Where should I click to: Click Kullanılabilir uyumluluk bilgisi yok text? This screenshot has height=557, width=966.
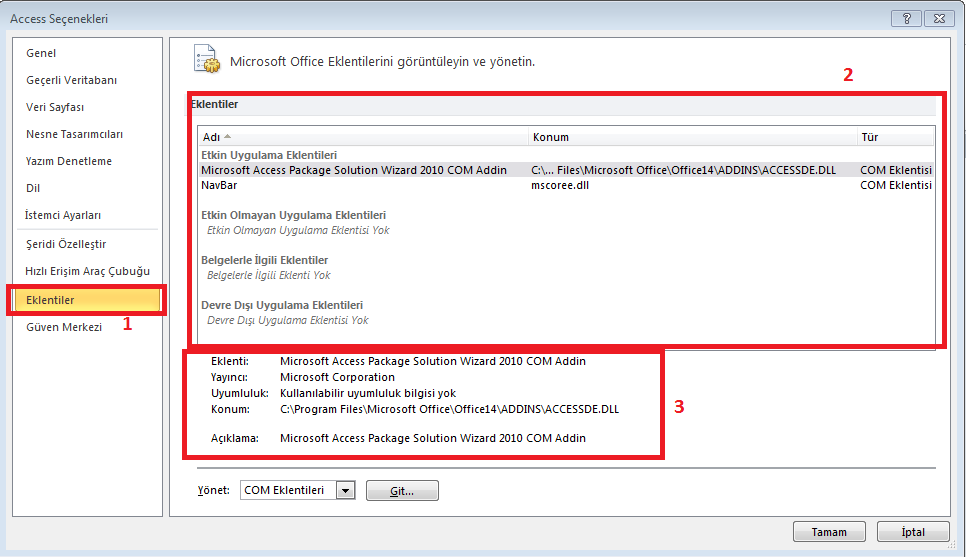coord(368,393)
